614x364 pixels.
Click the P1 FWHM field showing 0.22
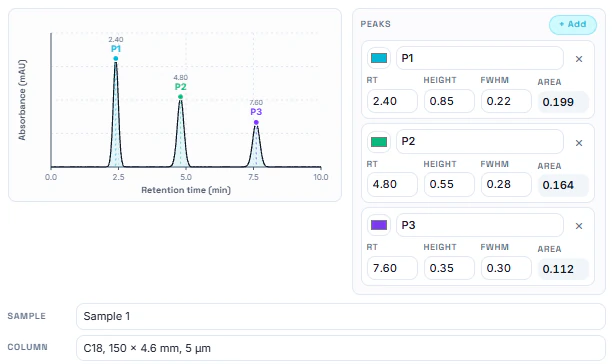coord(506,101)
